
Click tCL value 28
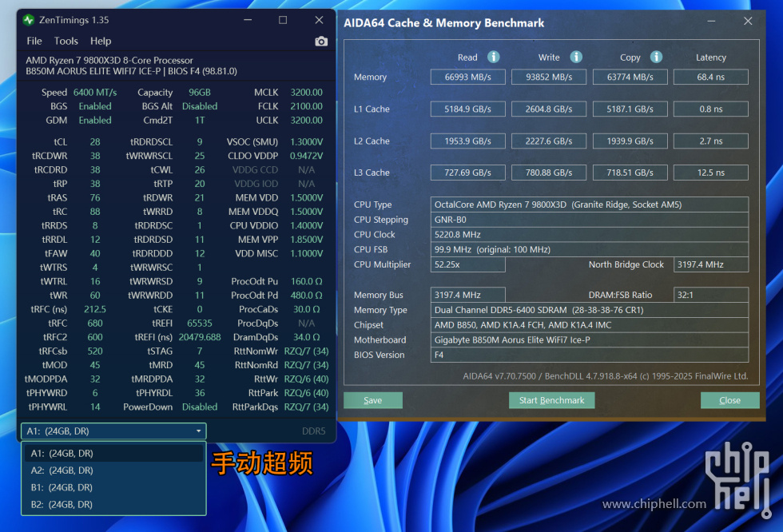pyautogui.click(x=95, y=141)
